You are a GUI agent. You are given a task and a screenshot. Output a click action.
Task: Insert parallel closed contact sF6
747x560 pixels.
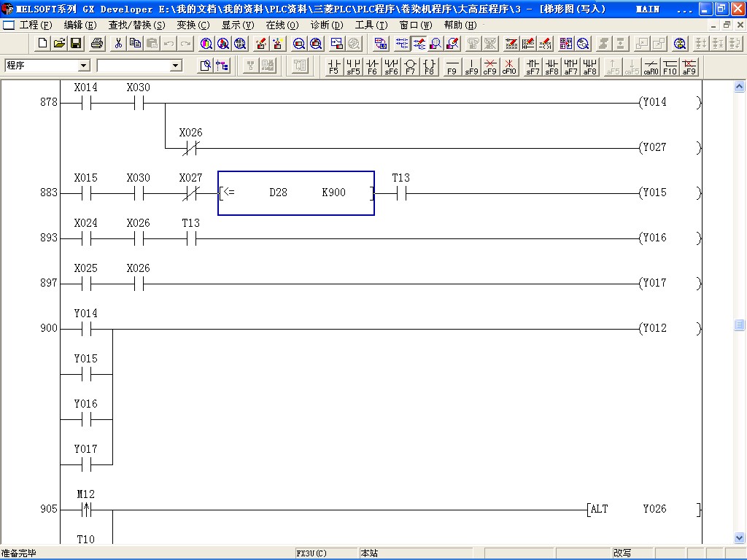point(391,66)
